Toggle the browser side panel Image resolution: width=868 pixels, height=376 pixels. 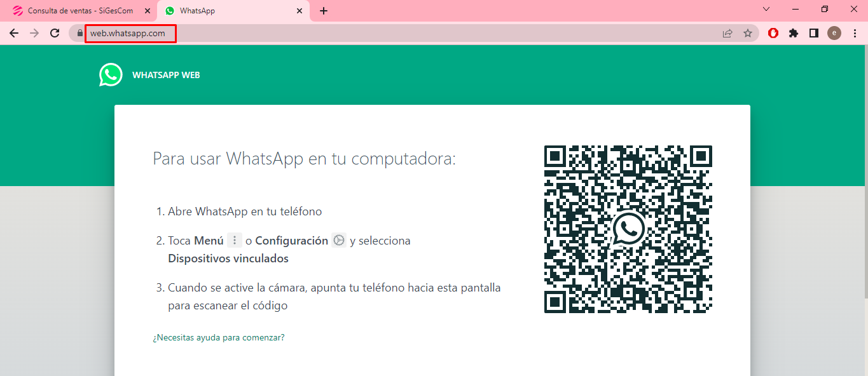pos(814,34)
